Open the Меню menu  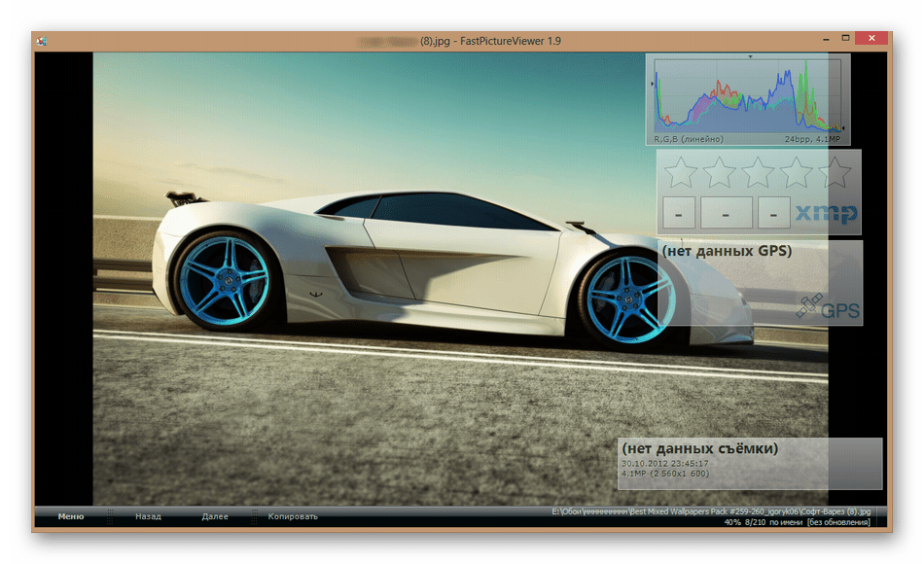pyautogui.click(x=71, y=516)
